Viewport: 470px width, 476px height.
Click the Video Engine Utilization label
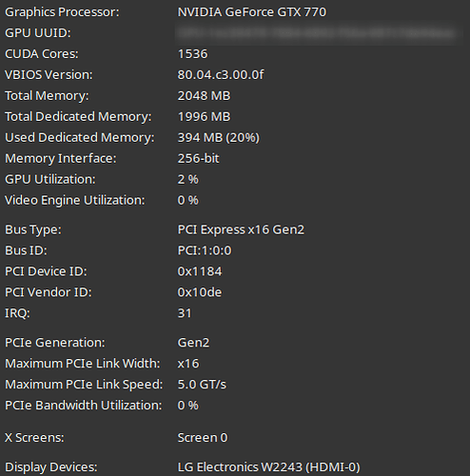(75, 200)
